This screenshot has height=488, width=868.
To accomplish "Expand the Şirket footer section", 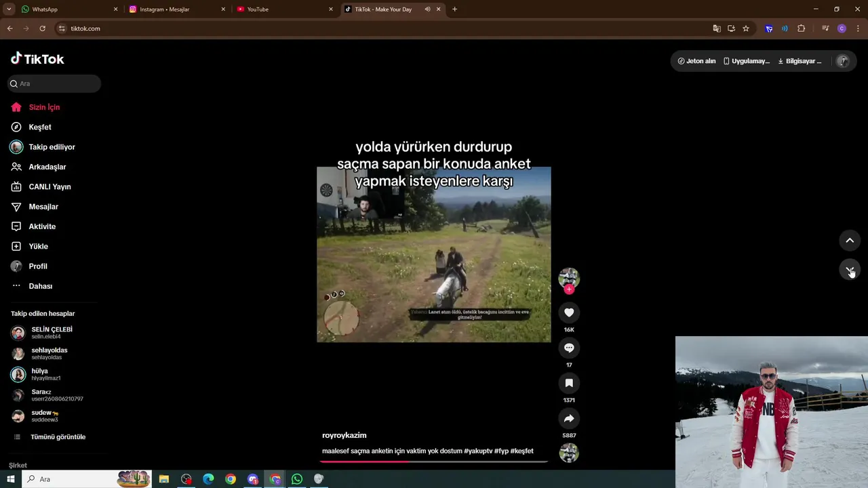I will click(x=18, y=466).
